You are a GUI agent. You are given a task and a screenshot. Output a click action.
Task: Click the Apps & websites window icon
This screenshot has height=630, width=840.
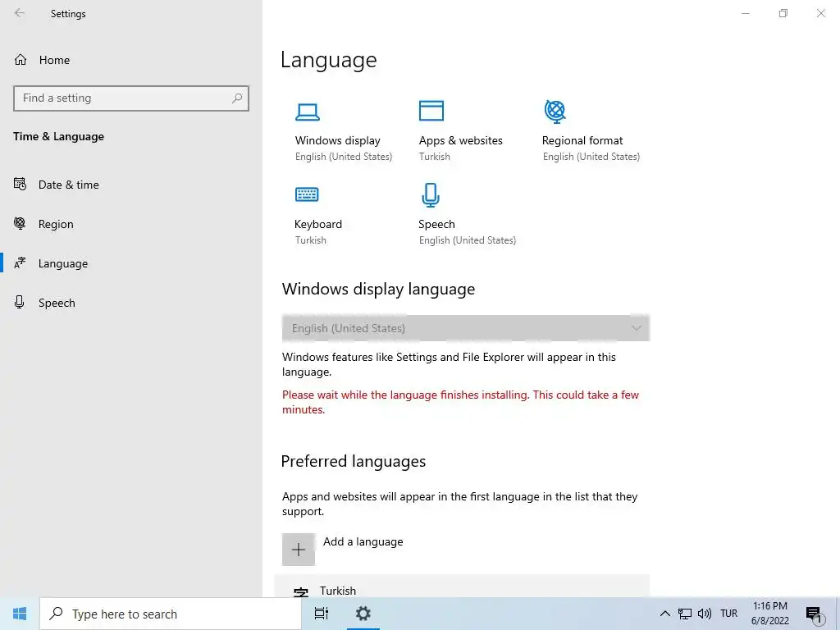point(431,111)
